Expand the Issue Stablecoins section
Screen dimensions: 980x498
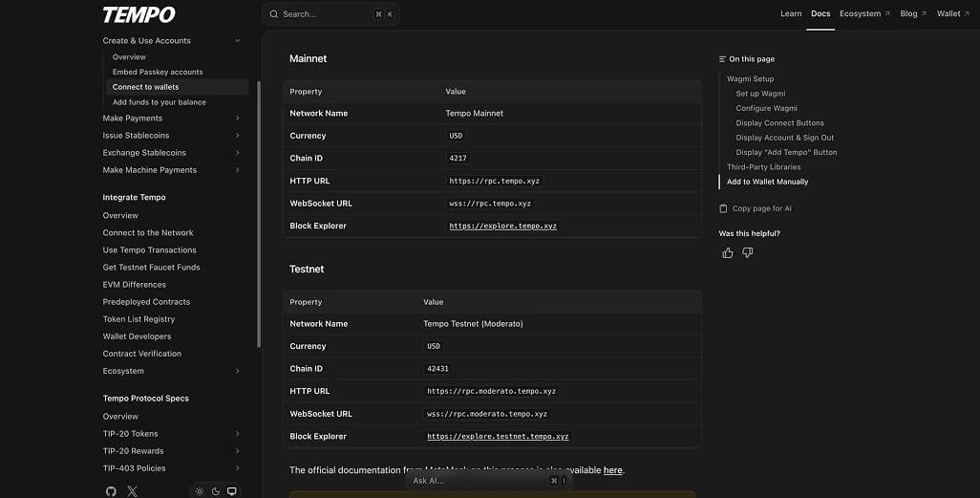point(238,135)
